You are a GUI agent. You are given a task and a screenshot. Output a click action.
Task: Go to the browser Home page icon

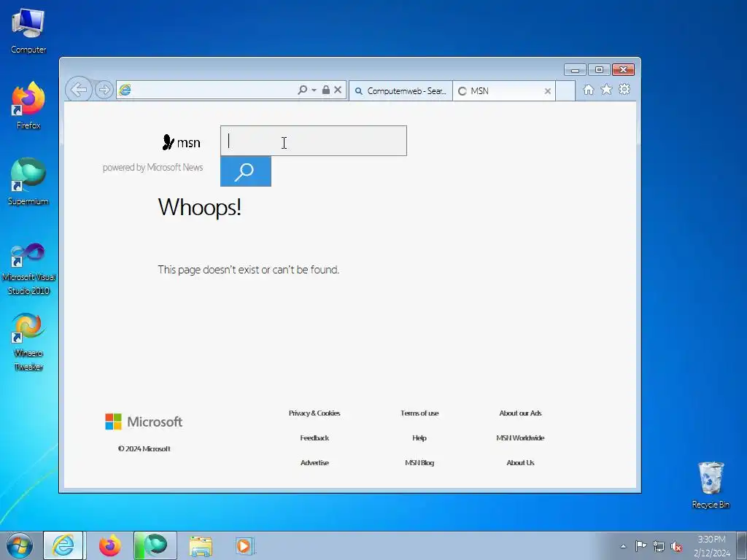(x=589, y=90)
